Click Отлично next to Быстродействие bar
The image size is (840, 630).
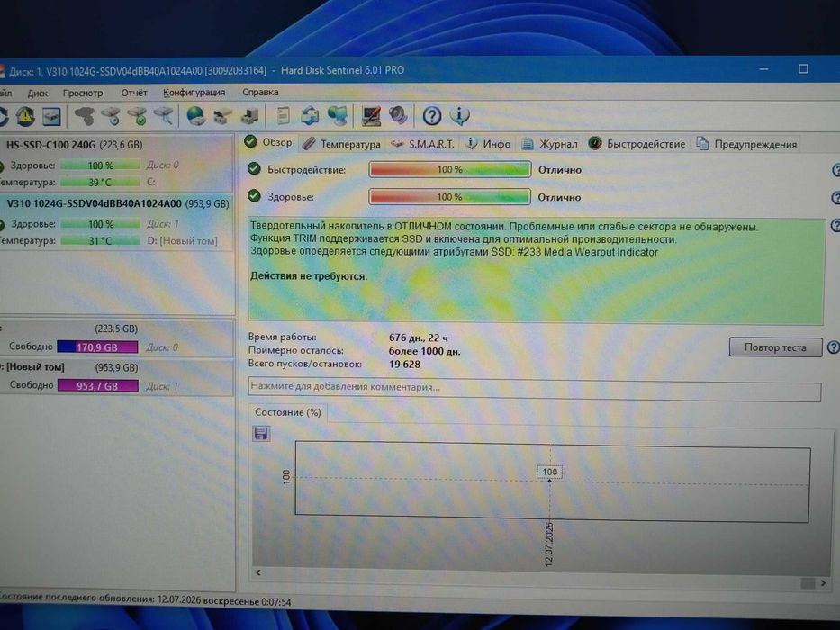point(560,170)
